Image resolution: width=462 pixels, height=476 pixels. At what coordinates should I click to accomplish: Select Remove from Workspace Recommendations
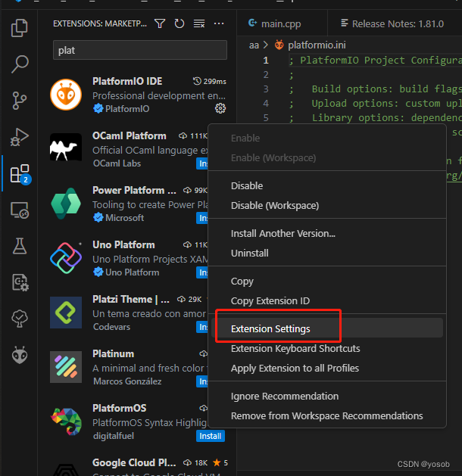tap(327, 416)
